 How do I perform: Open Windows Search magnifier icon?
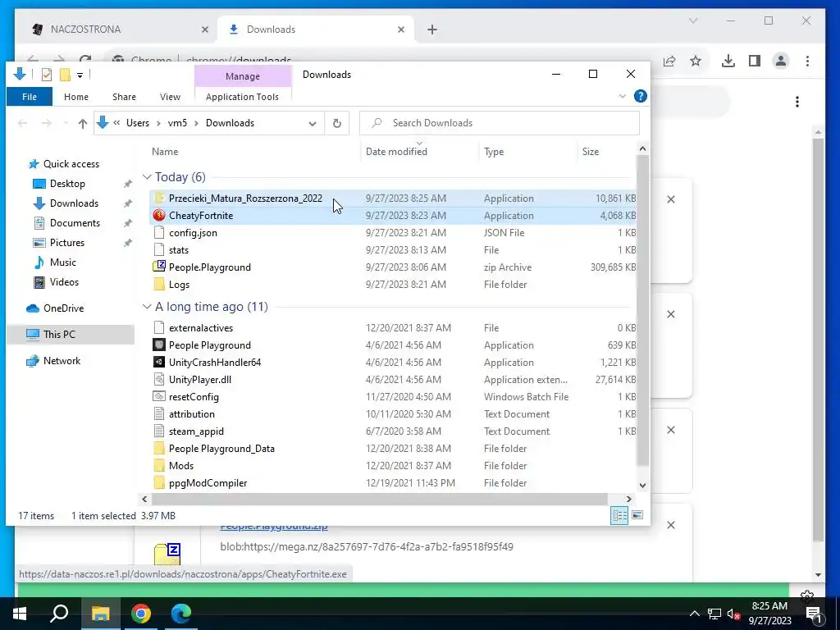click(59, 614)
